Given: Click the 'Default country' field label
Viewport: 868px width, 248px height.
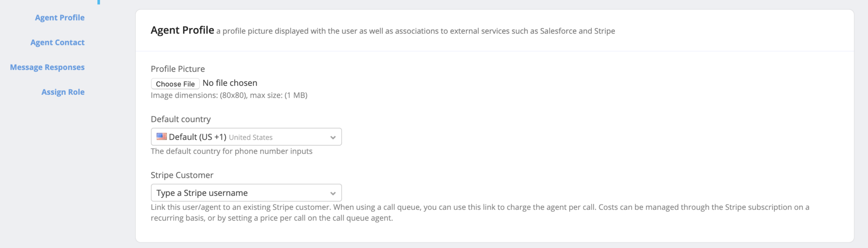Looking at the screenshot, I should pos(181,119).
